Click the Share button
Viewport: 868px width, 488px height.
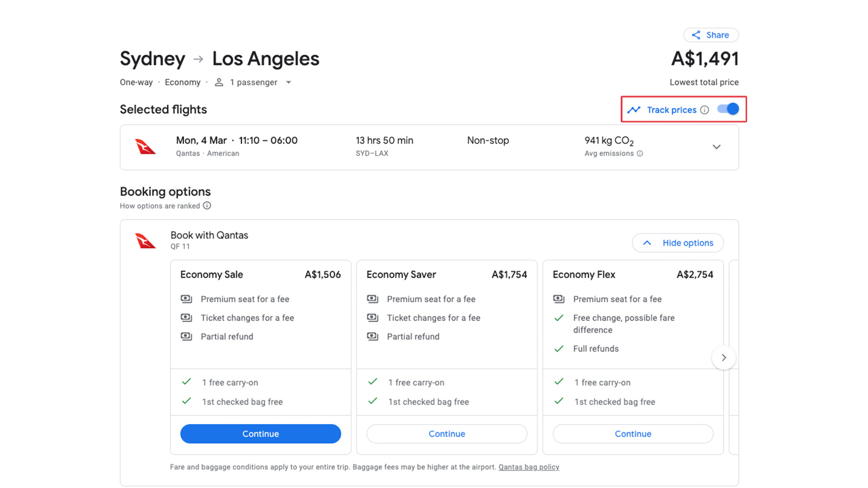pos(711,35)
